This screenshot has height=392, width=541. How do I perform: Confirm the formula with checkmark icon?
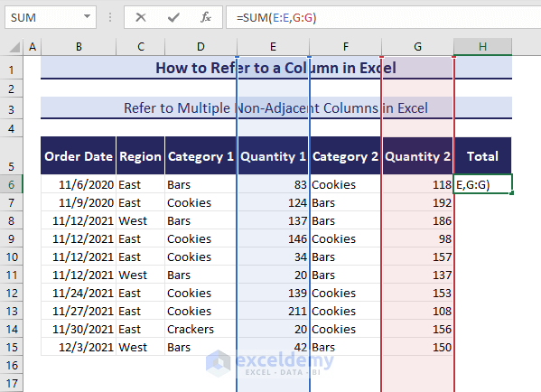[173, 17]
